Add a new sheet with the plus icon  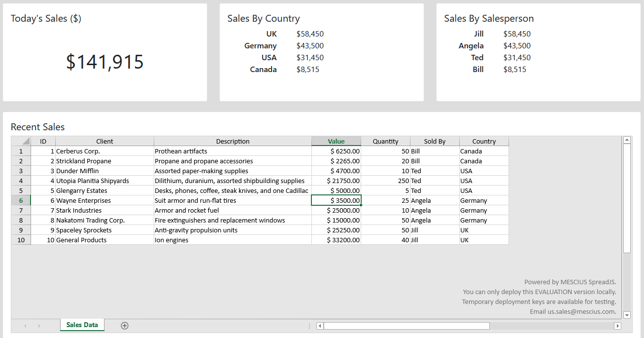pyautogui.click(x=124, y=326)
